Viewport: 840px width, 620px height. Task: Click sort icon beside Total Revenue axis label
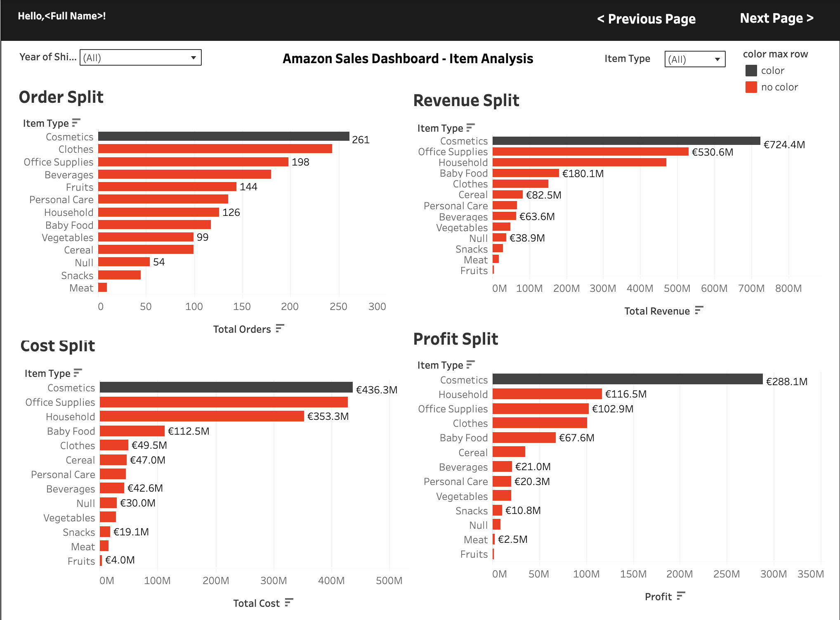(x=698, y=310)
